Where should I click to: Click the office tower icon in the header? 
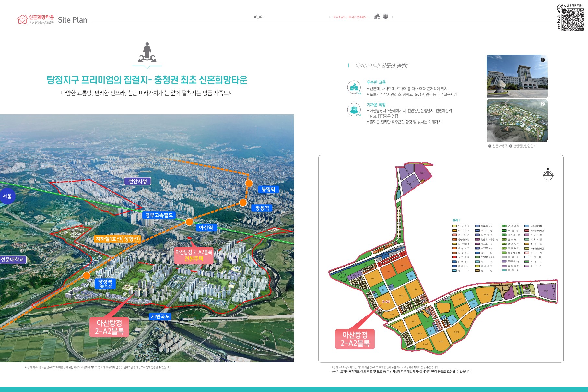point(385,16)
